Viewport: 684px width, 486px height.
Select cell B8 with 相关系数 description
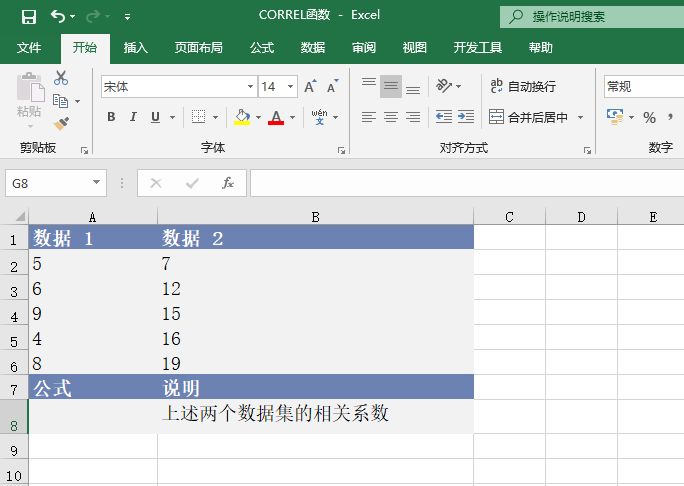315,415
